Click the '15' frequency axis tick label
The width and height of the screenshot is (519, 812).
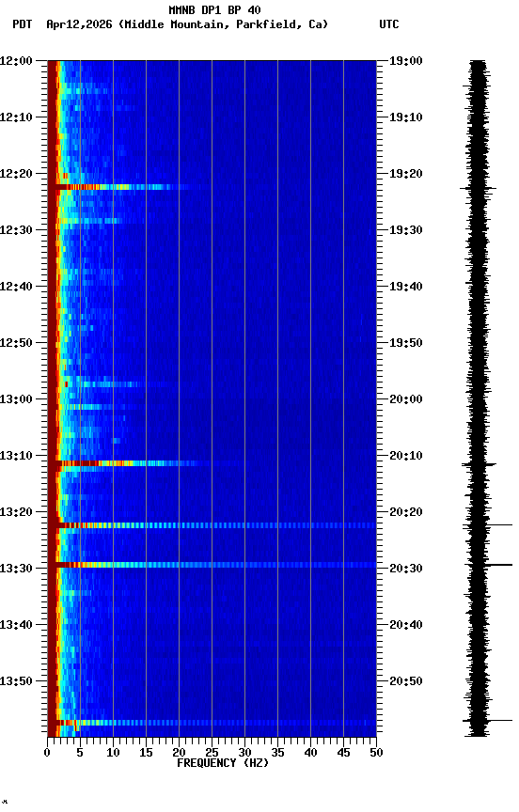[x=146, y=754]
